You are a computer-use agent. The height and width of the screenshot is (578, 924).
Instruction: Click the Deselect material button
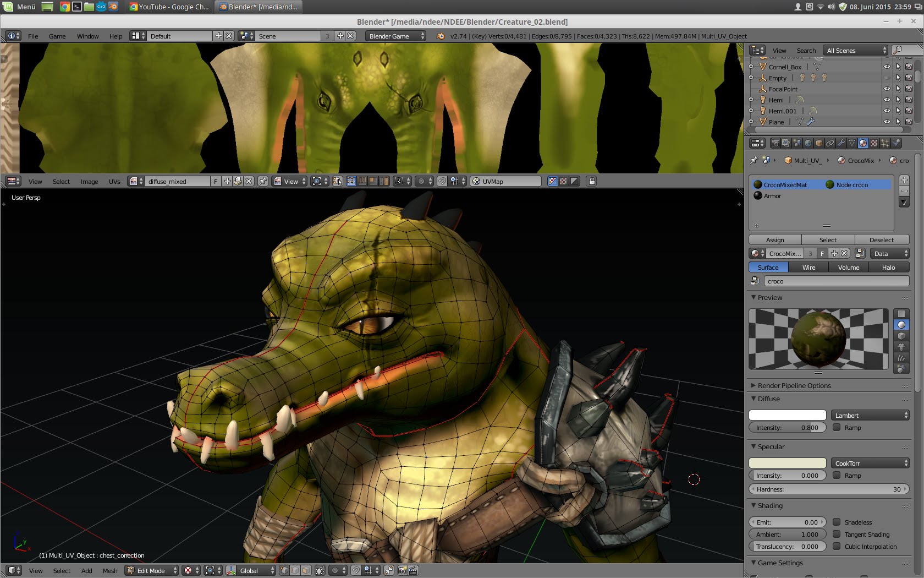click(x=882, y=239)
